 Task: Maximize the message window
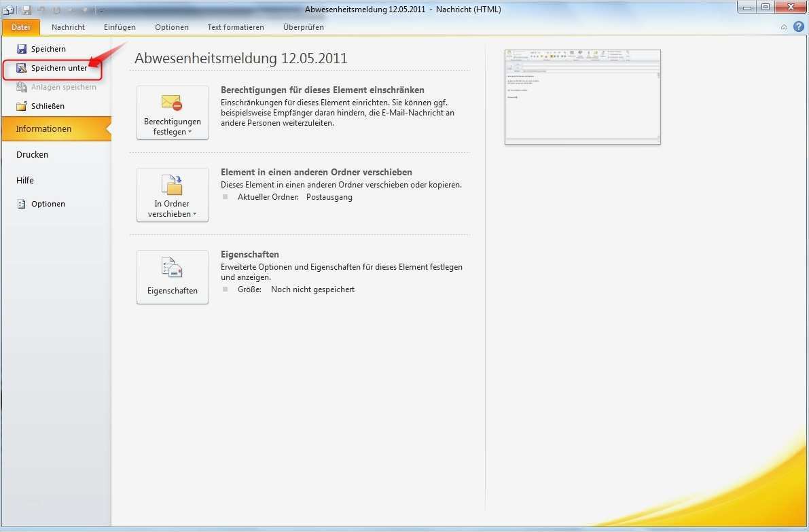pos(766,7)
